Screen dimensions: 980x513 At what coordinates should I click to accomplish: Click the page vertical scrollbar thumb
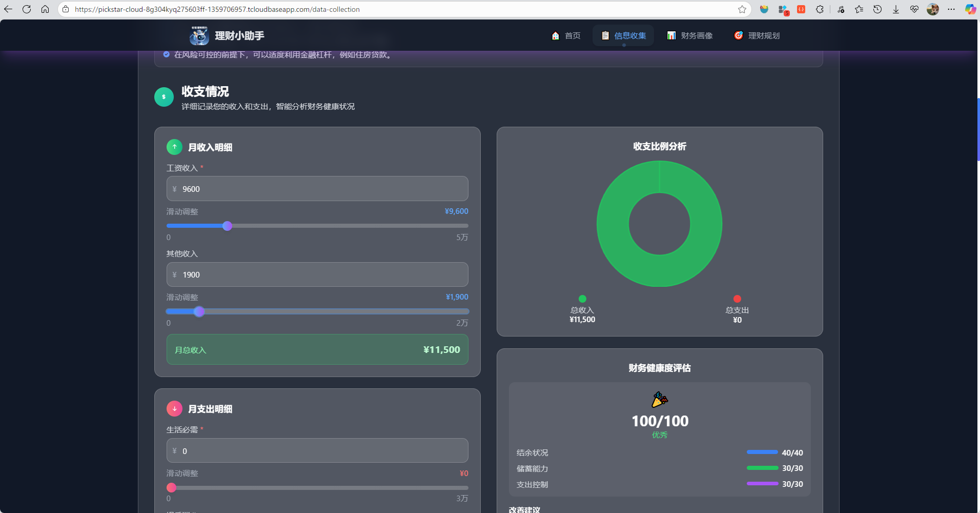pyautogui.click(x=978, y=129)
